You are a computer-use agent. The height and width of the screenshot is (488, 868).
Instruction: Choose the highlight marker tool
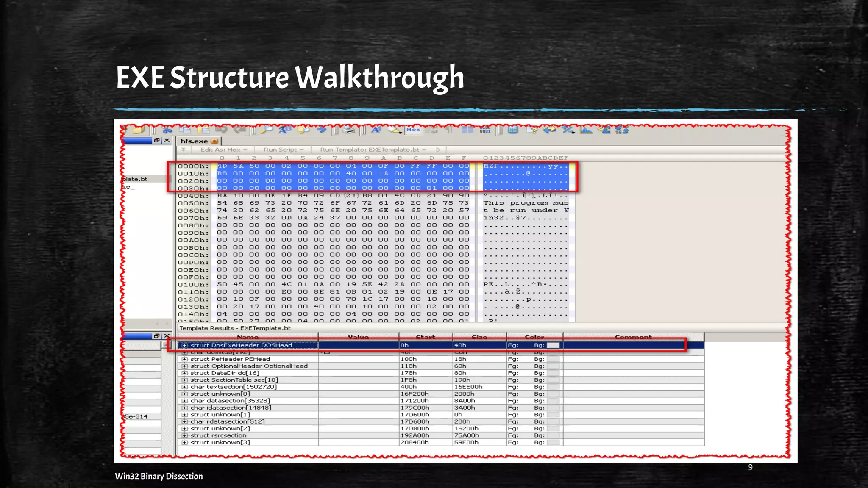[395, 130]
